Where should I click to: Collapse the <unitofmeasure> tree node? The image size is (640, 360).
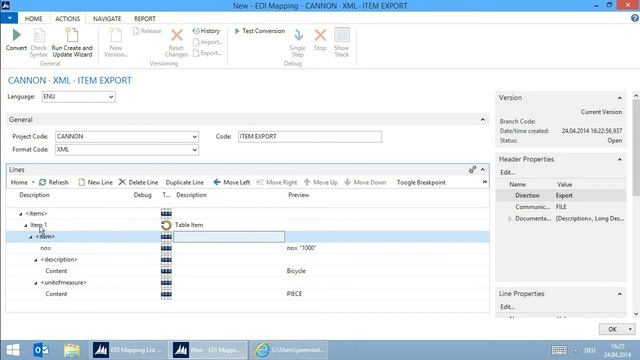pos(36,283)
